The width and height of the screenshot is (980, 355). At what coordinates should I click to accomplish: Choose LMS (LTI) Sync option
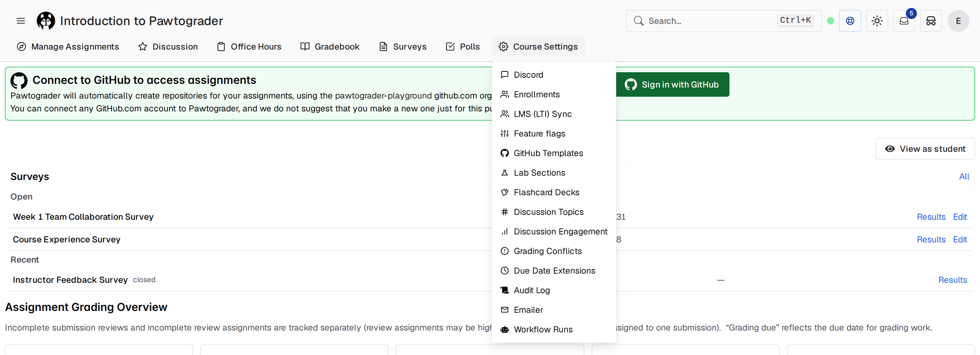554,114
